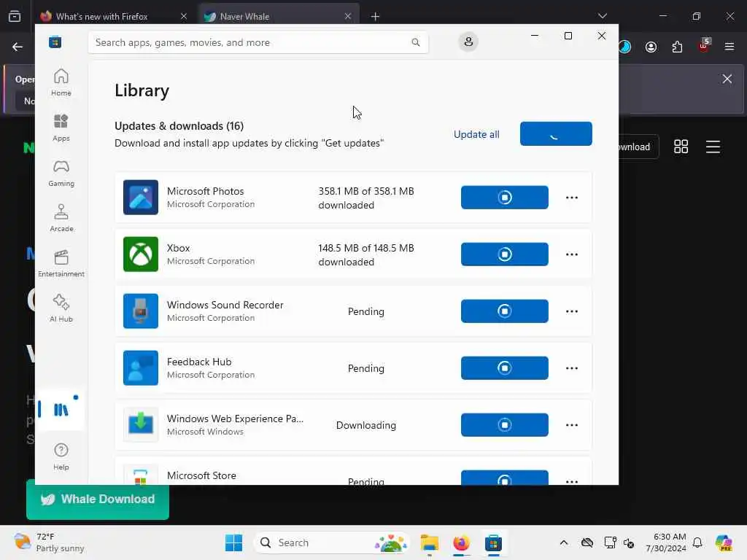Stop Windows Web Experience Pack download
The height and width of the screenshot is (560, 747).
tap(505, 425)
